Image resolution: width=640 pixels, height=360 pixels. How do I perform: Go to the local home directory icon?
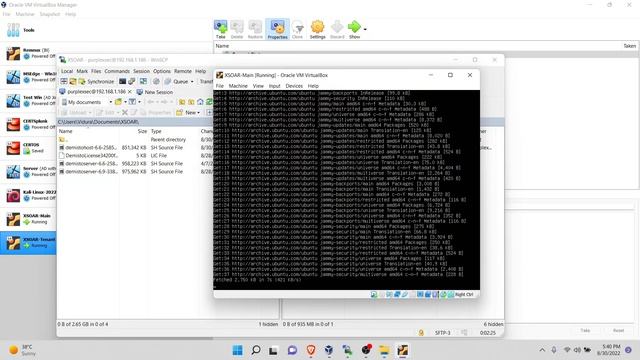coord(200,102)
